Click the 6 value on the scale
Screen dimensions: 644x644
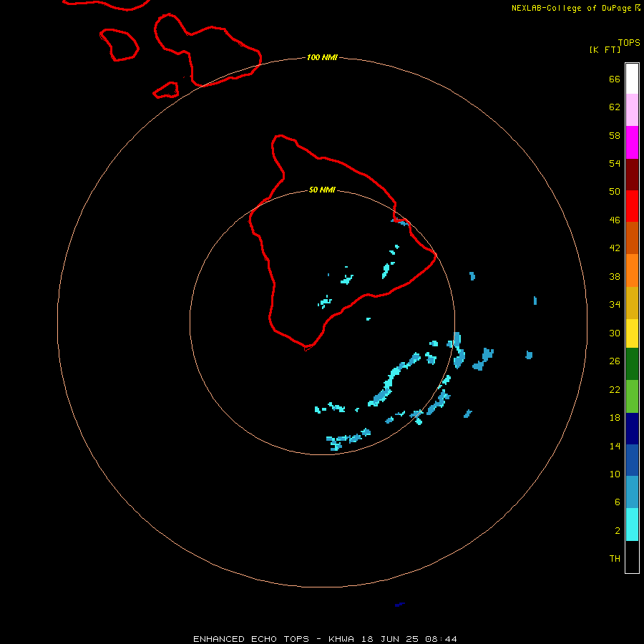pos(617,502)
